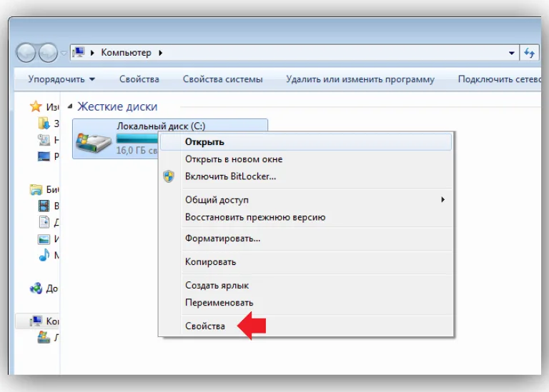
Task: Choose Включить BitLocker... menu entry
Action: 230,176
